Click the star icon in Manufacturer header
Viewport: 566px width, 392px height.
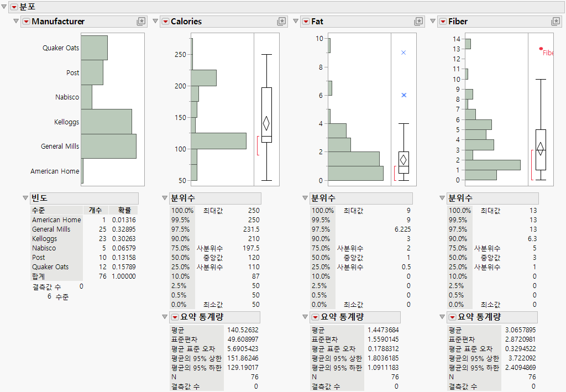click(141, 22)
